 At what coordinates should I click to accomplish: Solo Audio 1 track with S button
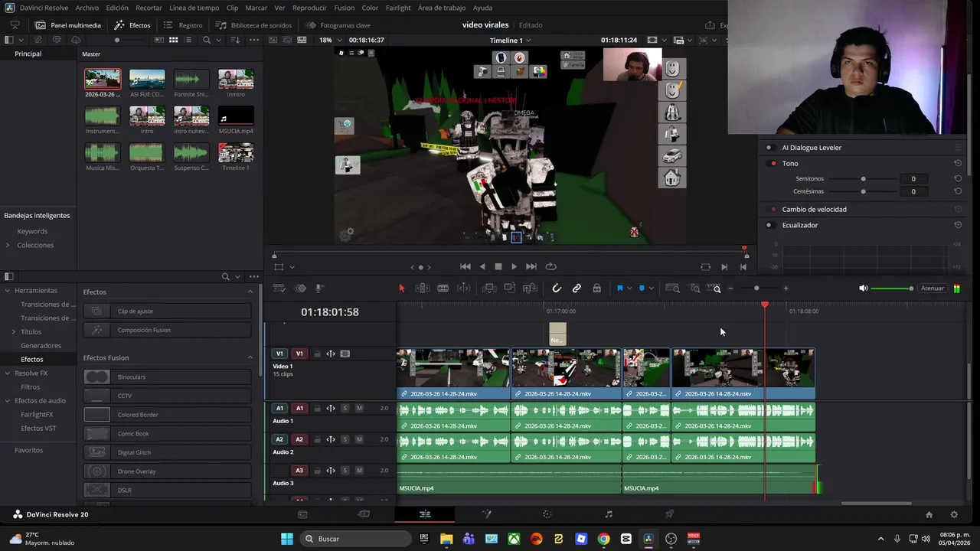[345, 408]
